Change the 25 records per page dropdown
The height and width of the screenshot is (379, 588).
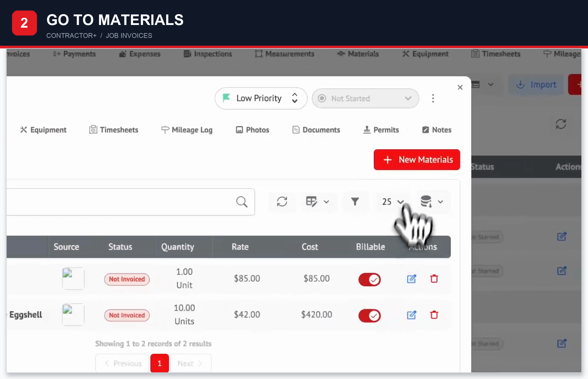tap(393, 202)
